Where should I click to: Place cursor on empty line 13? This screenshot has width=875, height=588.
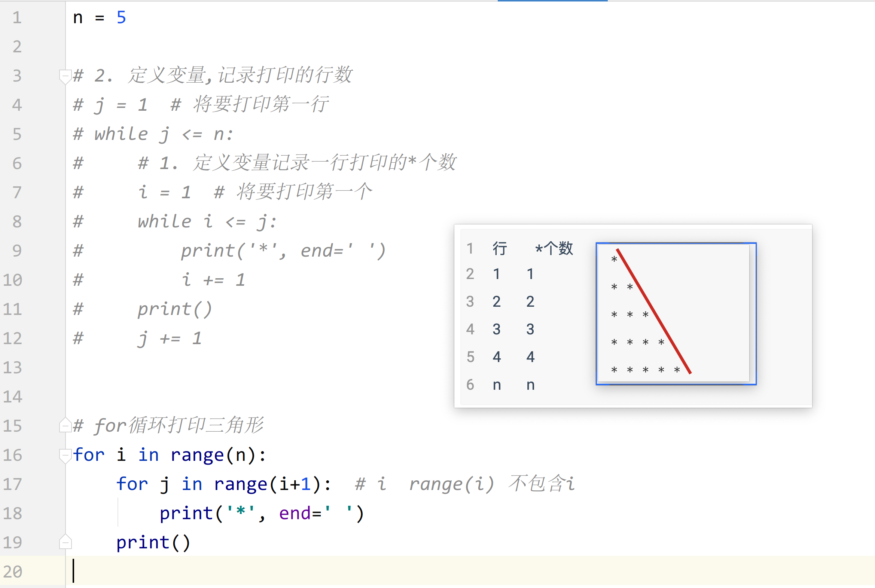pos(225,367)
